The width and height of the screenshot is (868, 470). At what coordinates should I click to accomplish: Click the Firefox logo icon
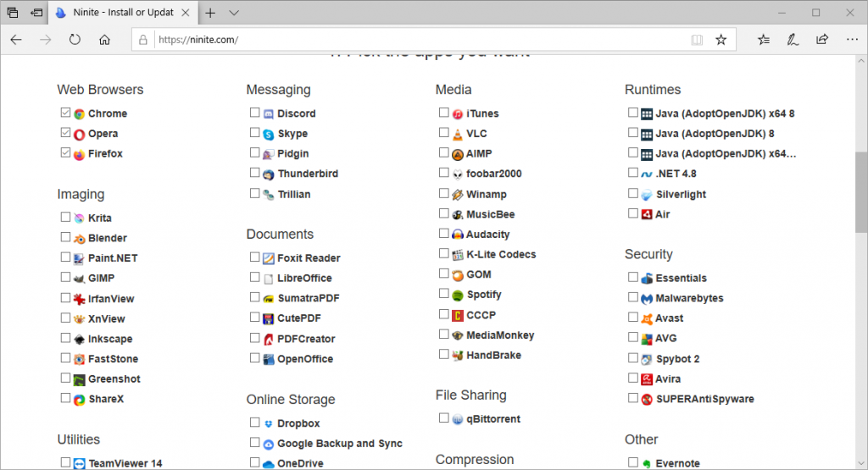[79, 154]
